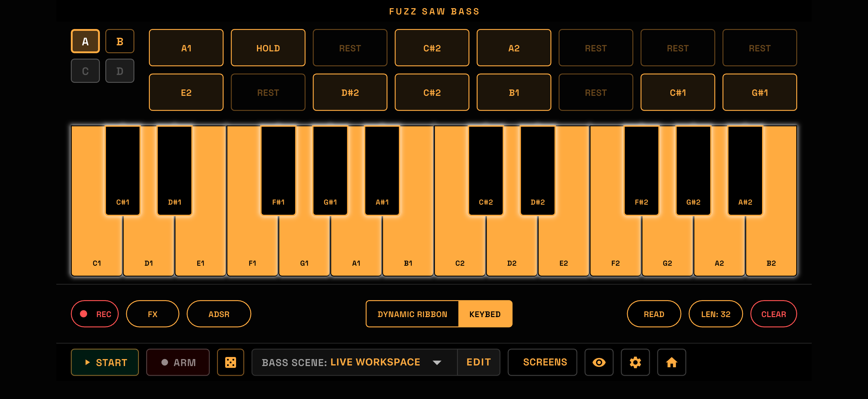Select the D#2 step

pyautogui.click(x=350, y=92)
